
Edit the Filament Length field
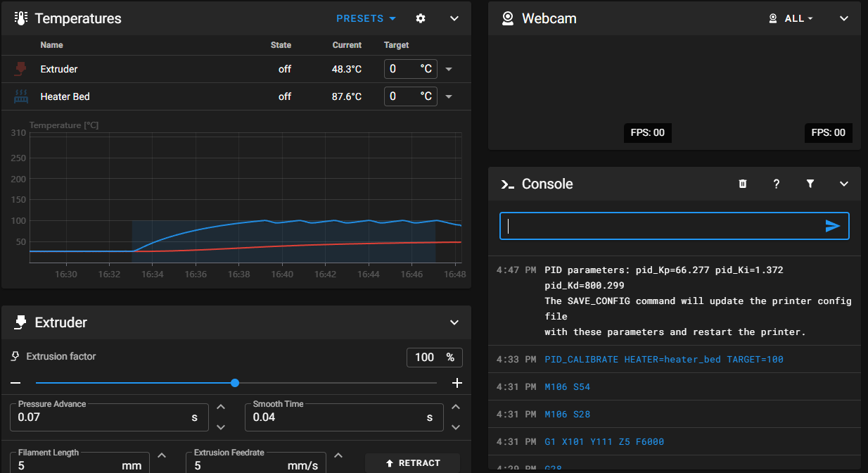pyautogui.click(x=79, y=462)
